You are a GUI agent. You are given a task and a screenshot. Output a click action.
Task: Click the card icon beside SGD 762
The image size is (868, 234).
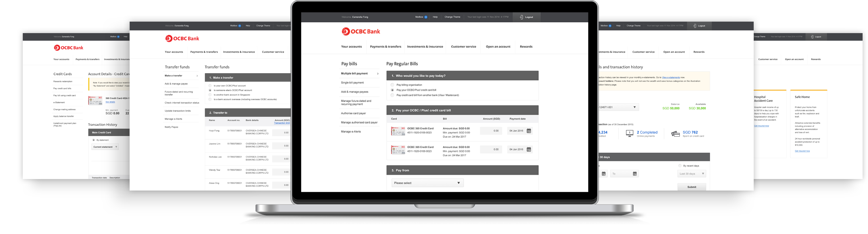pos(675,134)
